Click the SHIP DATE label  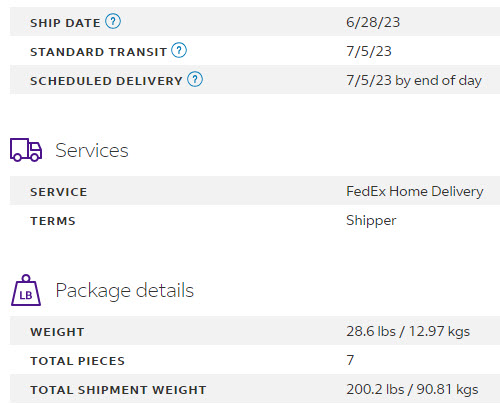[65, 23]
